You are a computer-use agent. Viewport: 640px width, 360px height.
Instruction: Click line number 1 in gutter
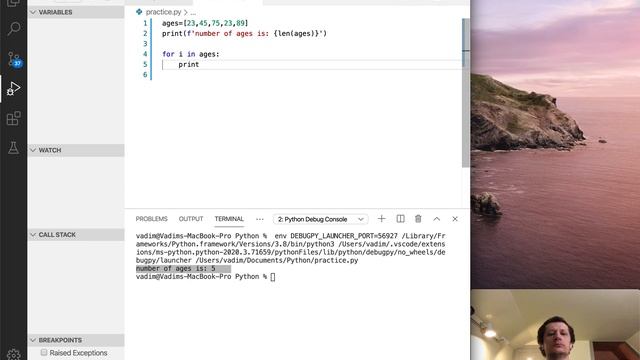pos(145,23)
